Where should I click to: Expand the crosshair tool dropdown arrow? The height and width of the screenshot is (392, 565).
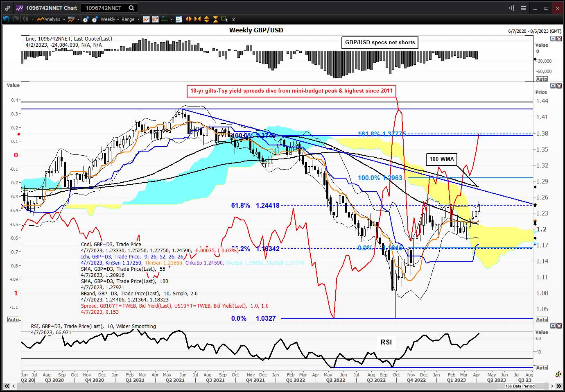171,19
